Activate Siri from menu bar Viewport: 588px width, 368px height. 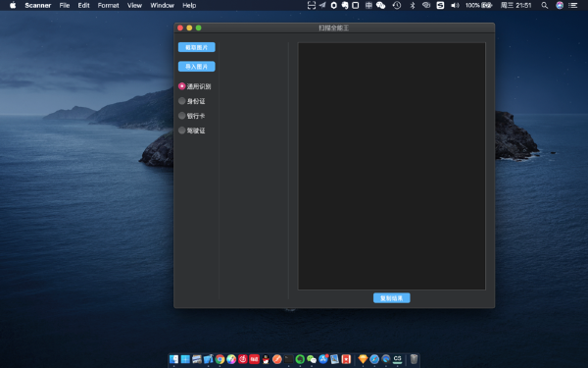(560, 5)
